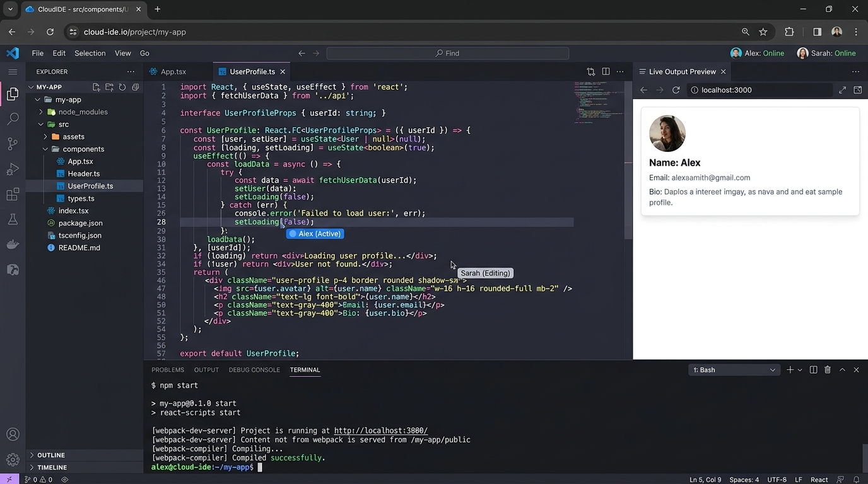Viewport: 868px width, 484px height.
Task: Expand the OUTLINE section
Action: pos(50,455)
